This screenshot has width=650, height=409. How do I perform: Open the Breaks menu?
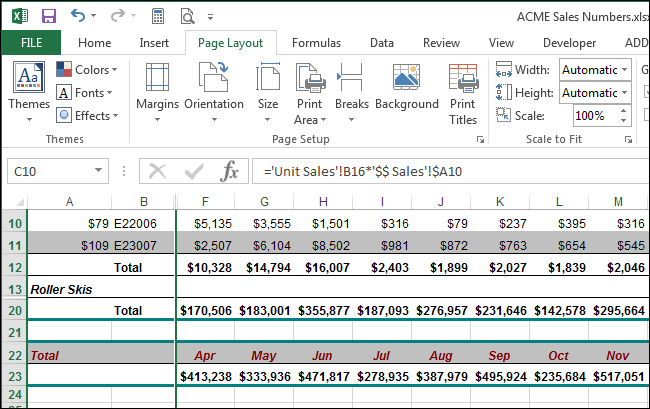coord(351,88)
